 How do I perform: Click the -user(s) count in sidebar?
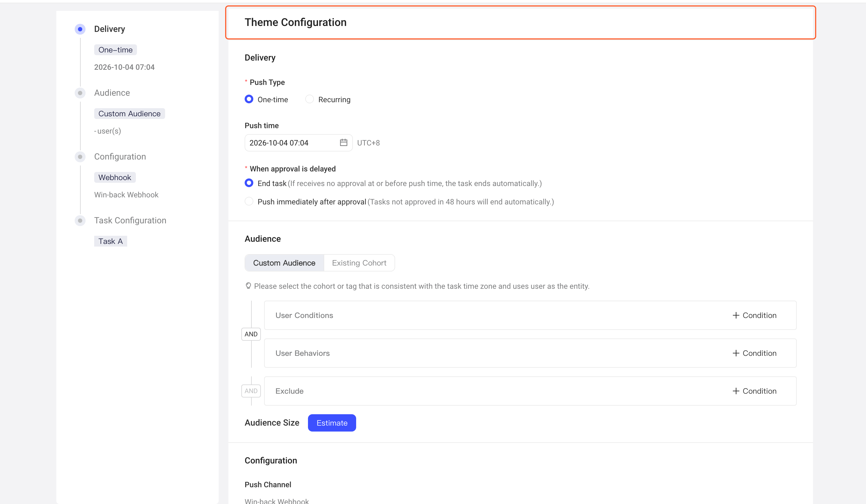point(107,131)
